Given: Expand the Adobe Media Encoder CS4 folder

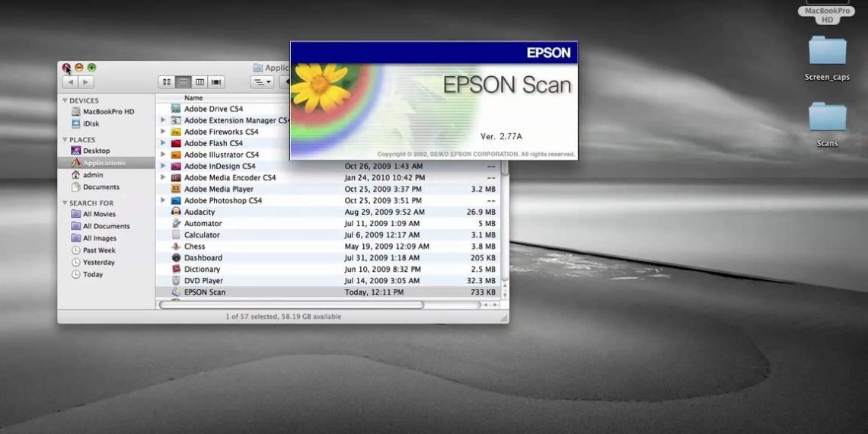Looking at the screenshot, I should tap(163, 177).
